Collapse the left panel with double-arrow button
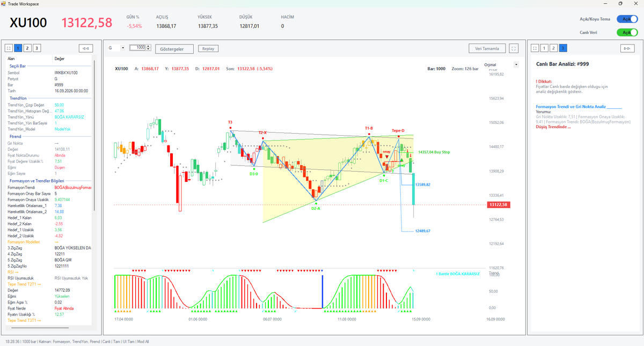The width and height of the screenshot is (644, 346). 86,48
